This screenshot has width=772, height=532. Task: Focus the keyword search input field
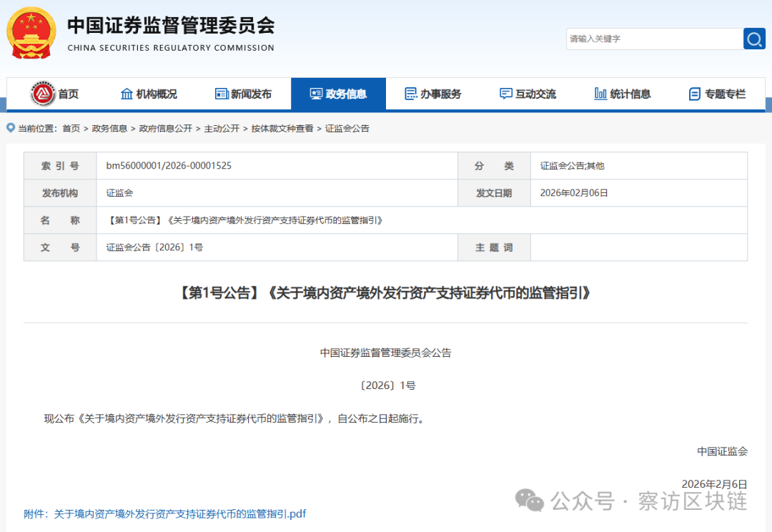click(x=654, y=39)
